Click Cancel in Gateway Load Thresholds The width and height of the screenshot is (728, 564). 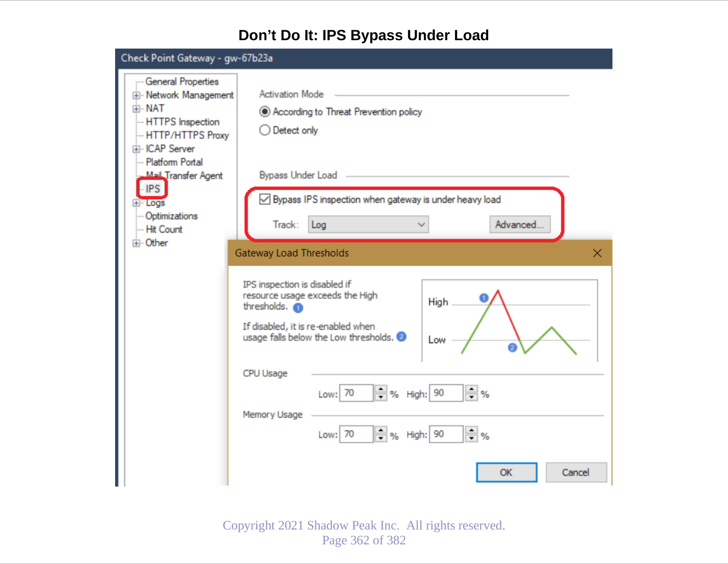click(576, 472)
